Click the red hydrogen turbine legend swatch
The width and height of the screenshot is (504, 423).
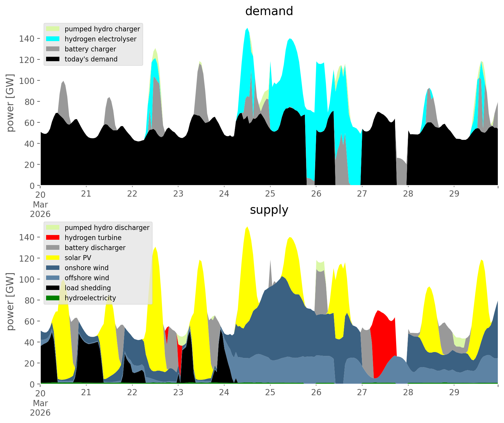click(53, 238)
